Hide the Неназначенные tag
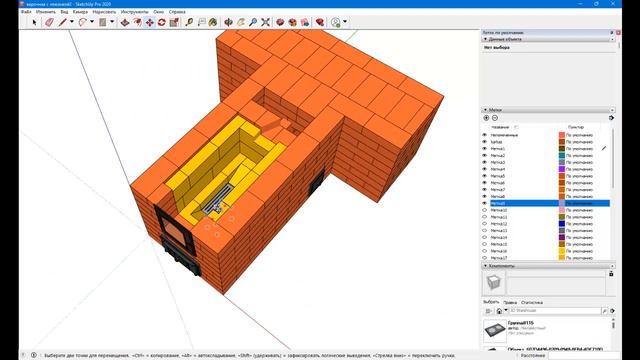 (485, 135)
